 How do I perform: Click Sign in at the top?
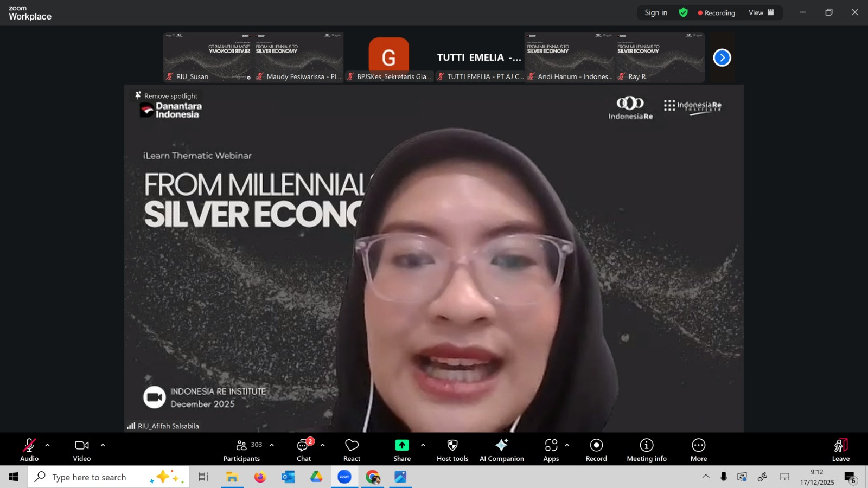pyautogui.click(x=656, y=12)
